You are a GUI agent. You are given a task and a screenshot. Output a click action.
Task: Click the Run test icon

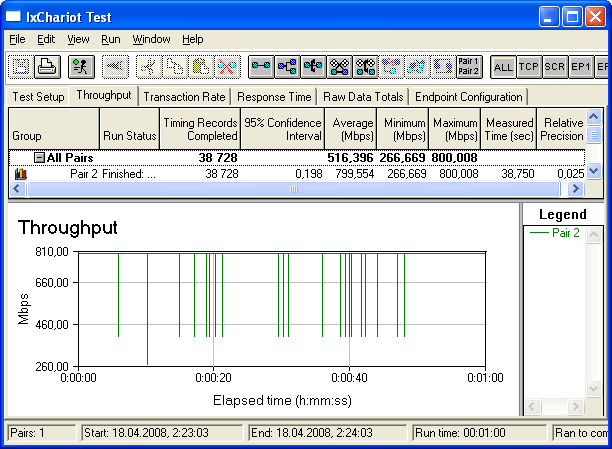(x=81, y=67)
